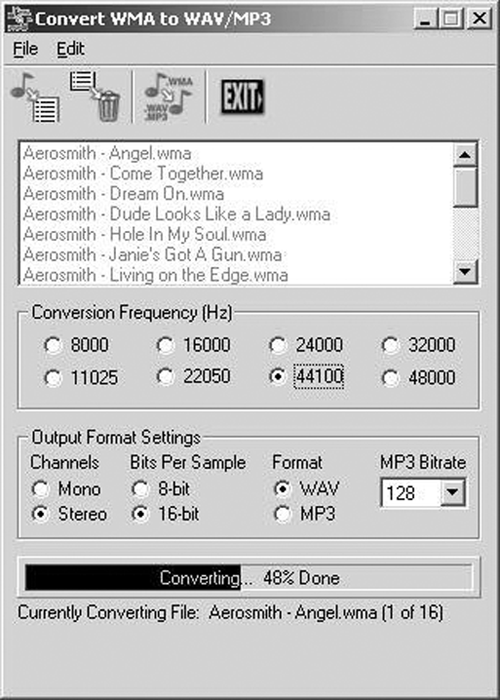The image size is (500, 700).
Task: Click the convert WMA to WAV/MP3 icon
Action: [168, 98]
